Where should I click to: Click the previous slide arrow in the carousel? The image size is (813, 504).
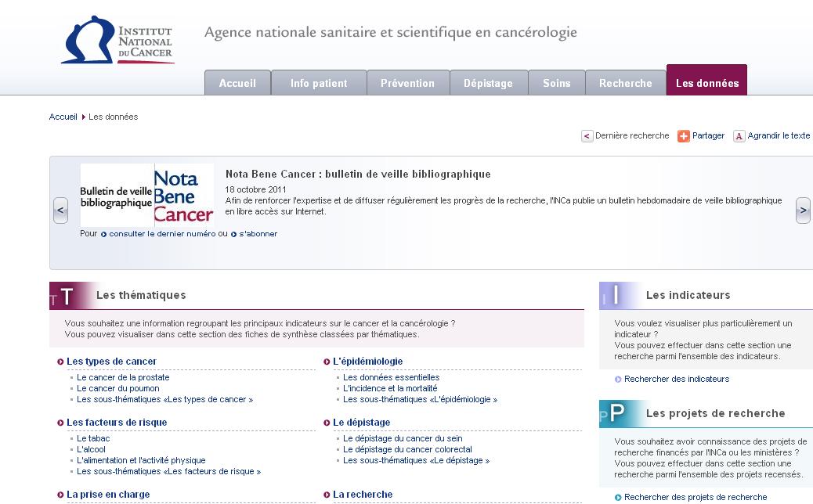tap(60, 211)
